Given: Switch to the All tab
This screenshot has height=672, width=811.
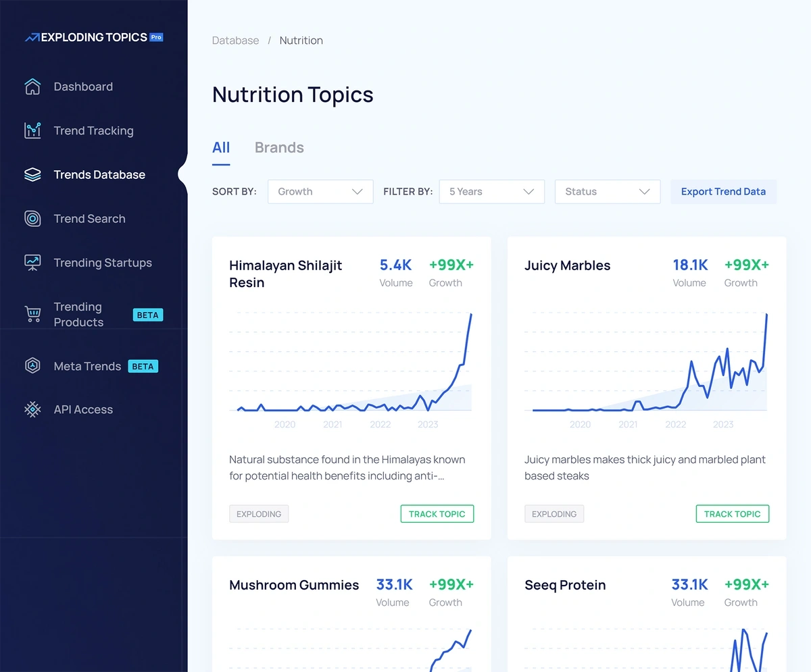Looking at the screenshot, I should click(x=221, y=147).
